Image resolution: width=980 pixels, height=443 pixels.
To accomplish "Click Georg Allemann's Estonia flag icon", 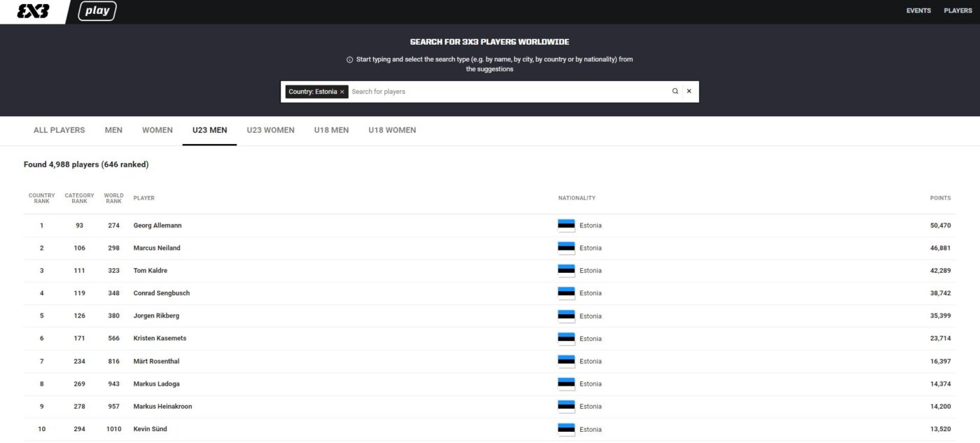I will [566, 225].
